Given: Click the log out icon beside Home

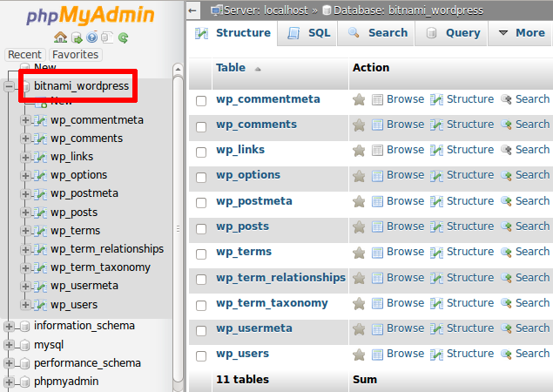Looking at the screenshot, I should (76, 37).
